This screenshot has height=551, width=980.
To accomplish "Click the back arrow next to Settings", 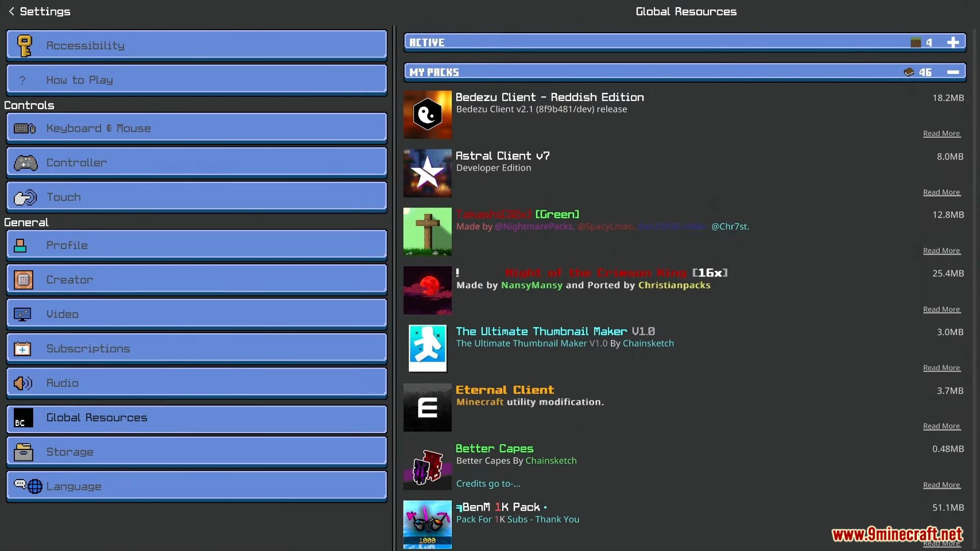I will [11, 11].
